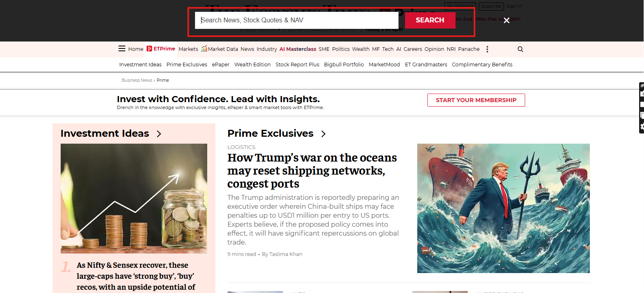The width and height of the screenshot is (644, 293).
Task: Focus the Search News, Stock Quotes field
Action: click(x=297, y=20)
